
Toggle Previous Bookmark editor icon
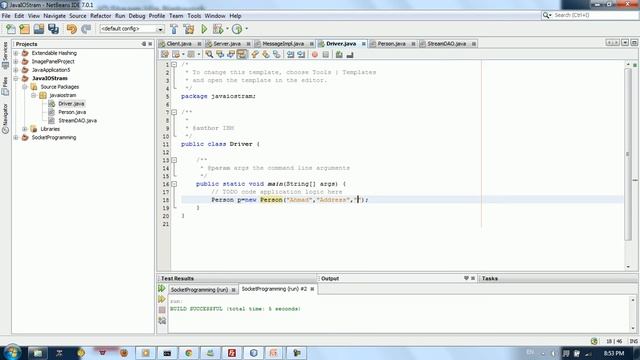[255, 54]
